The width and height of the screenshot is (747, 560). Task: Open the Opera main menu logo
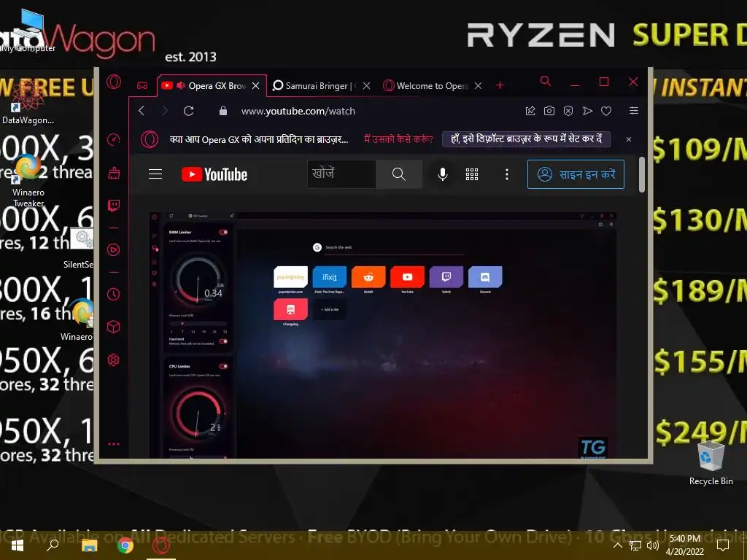point(114,82)
